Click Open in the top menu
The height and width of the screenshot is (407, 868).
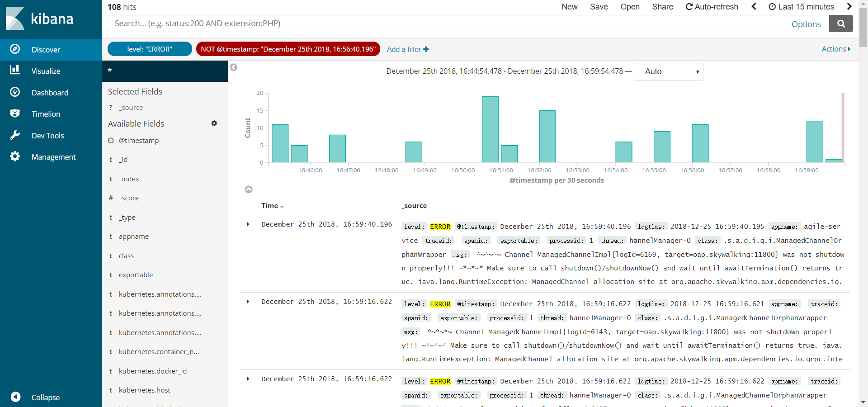(630, 7)
